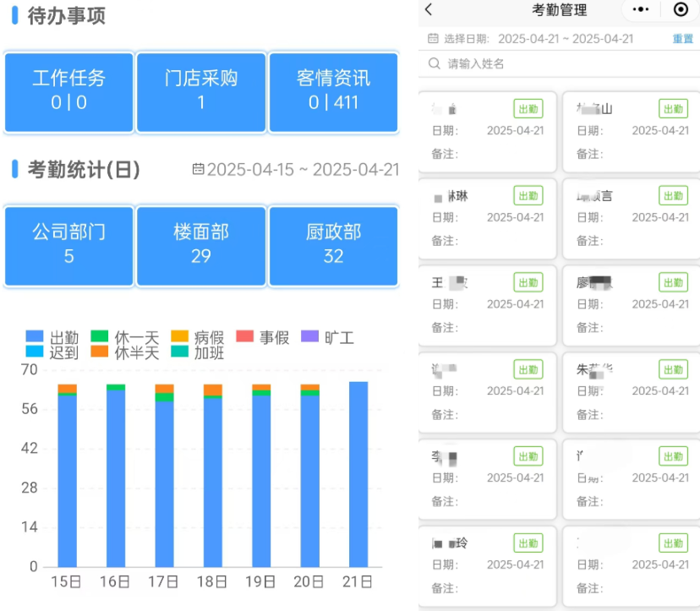
Task: Click the 待办事项 section heading
Action: click(x=67, y=15)
